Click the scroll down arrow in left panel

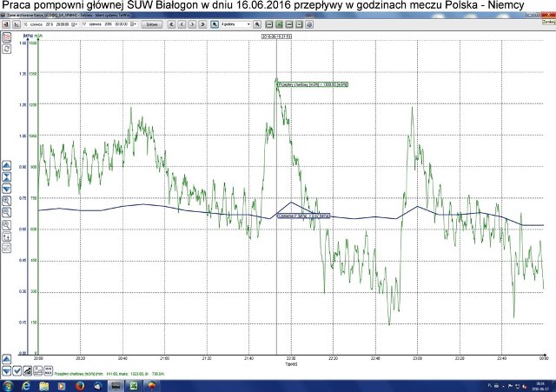[x=7, y=189]
